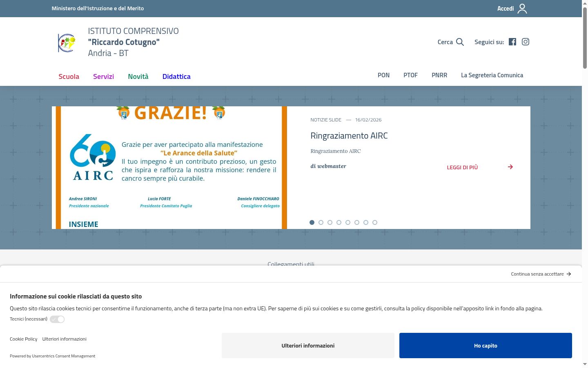Open search with the magnifying glass icon

click(460, 42)
